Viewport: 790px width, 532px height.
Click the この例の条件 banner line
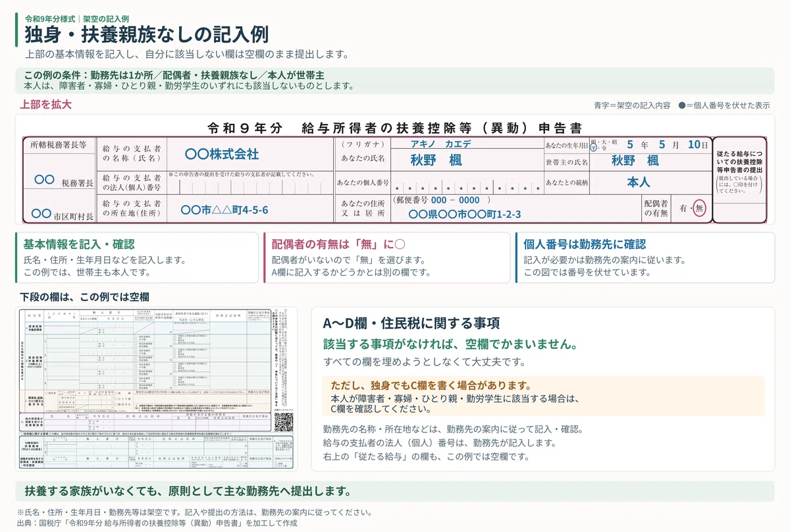174,75
